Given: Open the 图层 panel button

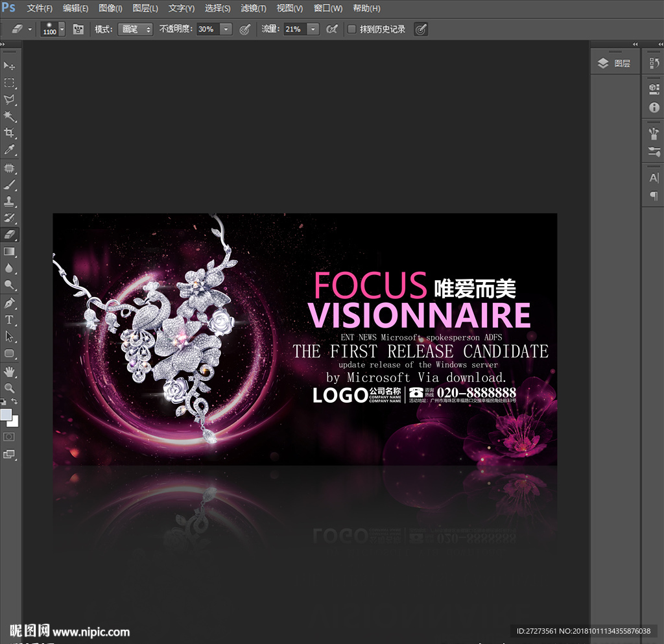Looking at the screenshot, I should [x=615, y=64].
